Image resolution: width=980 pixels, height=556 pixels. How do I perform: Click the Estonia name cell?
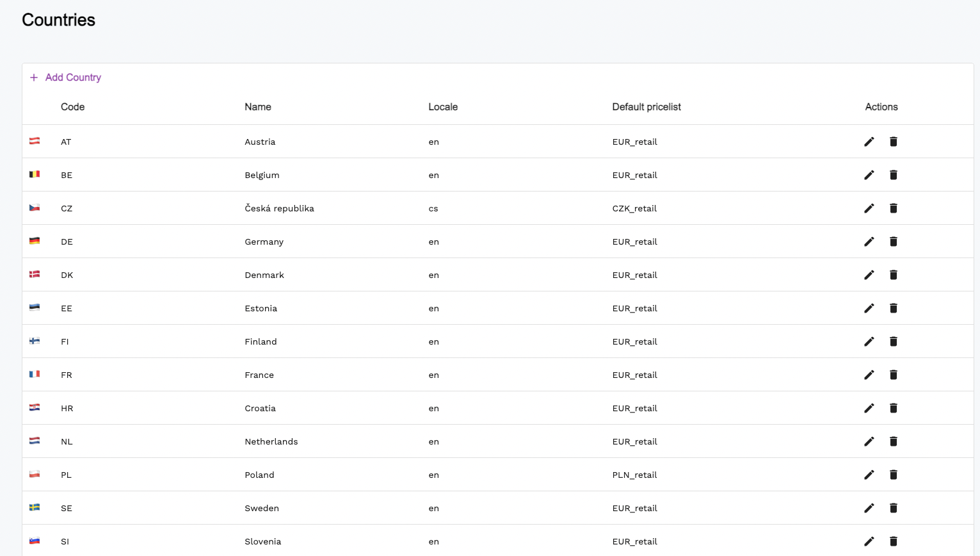tap(261, 308)
